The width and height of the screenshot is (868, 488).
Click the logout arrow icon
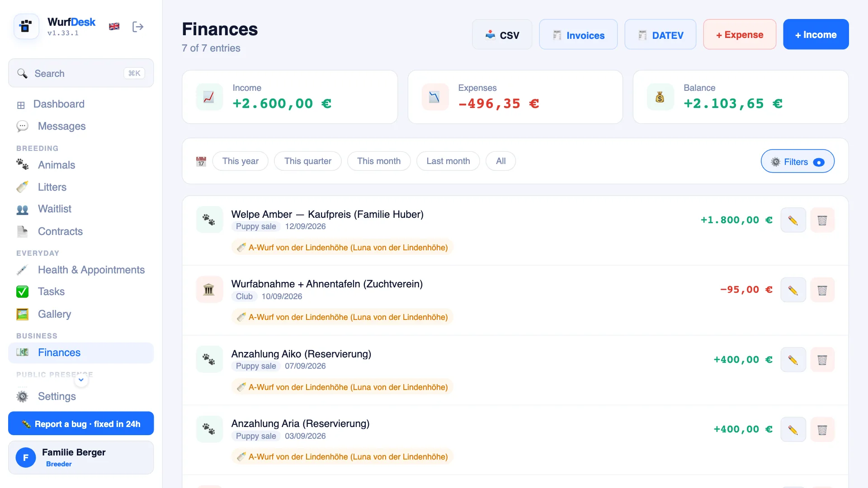[138, 27]
